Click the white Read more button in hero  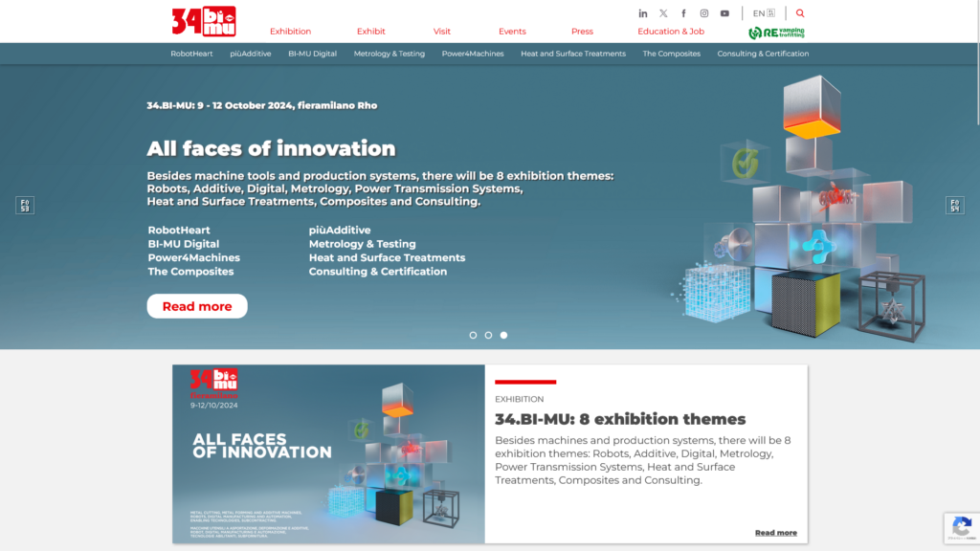tap(197, 306)
